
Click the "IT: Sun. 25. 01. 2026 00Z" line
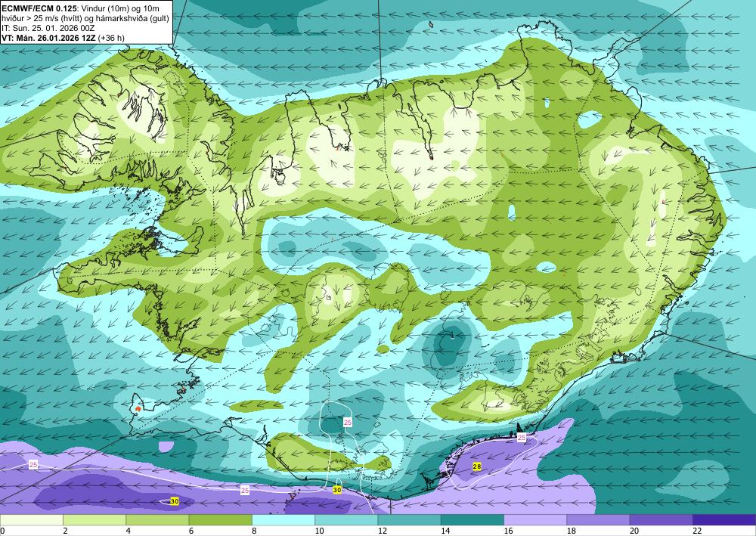[48, 28]
